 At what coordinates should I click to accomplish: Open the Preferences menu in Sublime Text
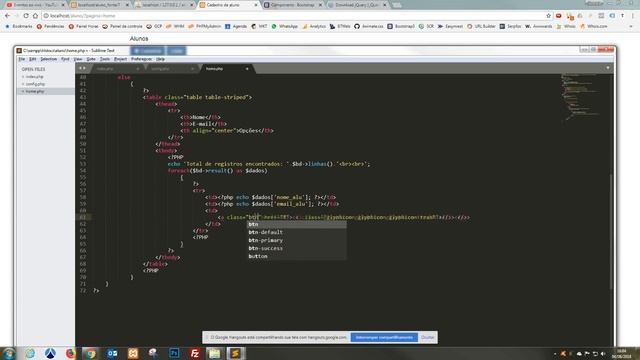pos(141,59)
